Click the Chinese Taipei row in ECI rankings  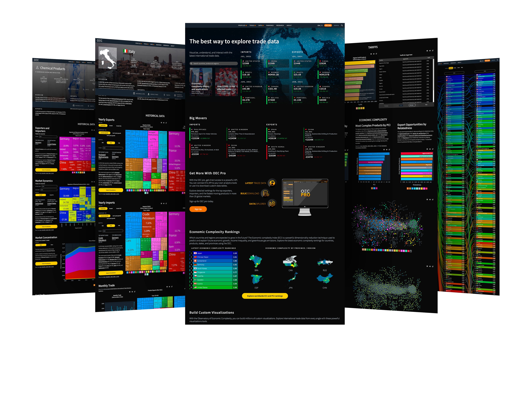214,257
